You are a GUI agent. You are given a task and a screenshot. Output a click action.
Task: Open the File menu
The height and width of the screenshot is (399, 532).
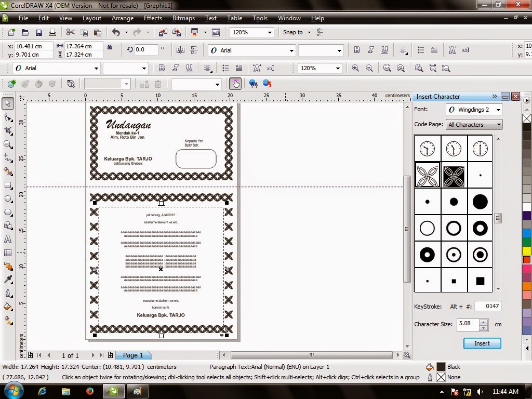click(23, 18)
